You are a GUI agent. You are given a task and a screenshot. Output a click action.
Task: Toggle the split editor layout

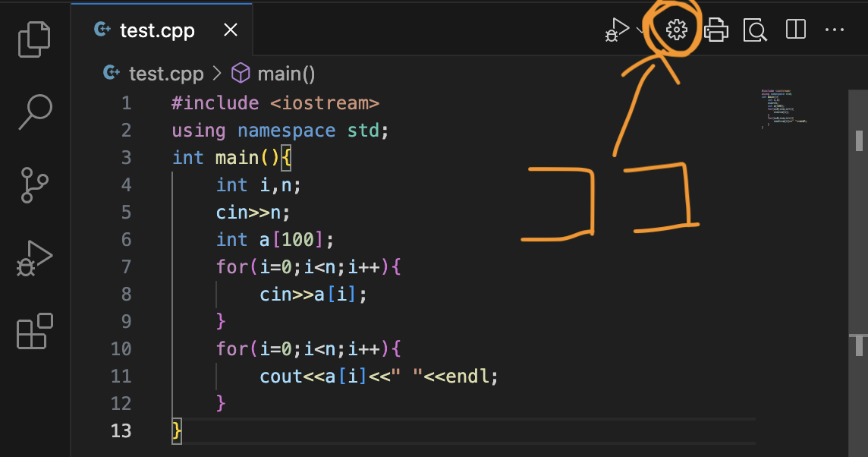pos(795,30)
